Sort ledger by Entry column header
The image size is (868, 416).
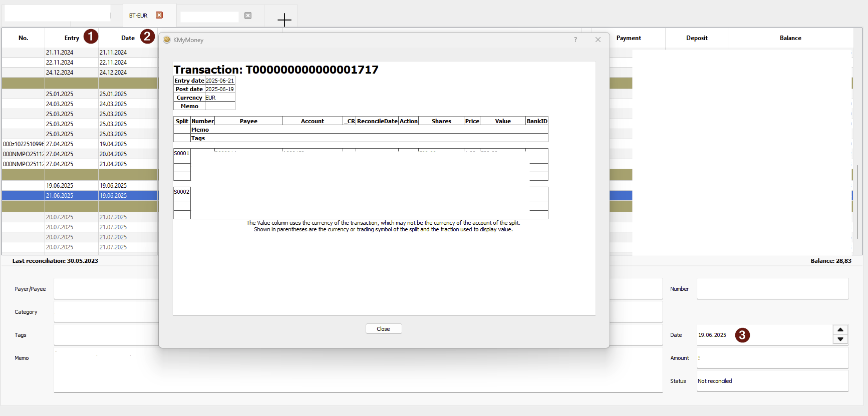coord(72,38)
